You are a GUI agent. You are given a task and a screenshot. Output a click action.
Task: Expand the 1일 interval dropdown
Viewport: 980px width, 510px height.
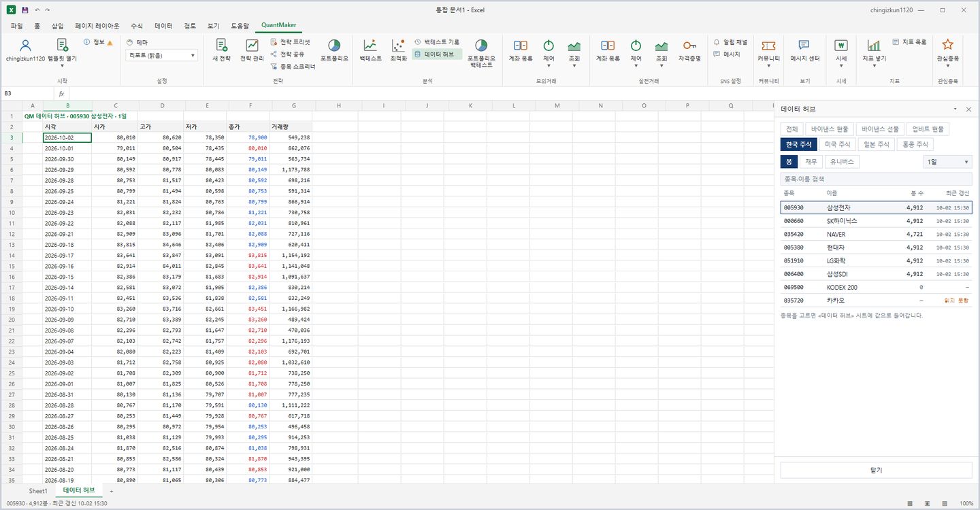click(947, 162)
